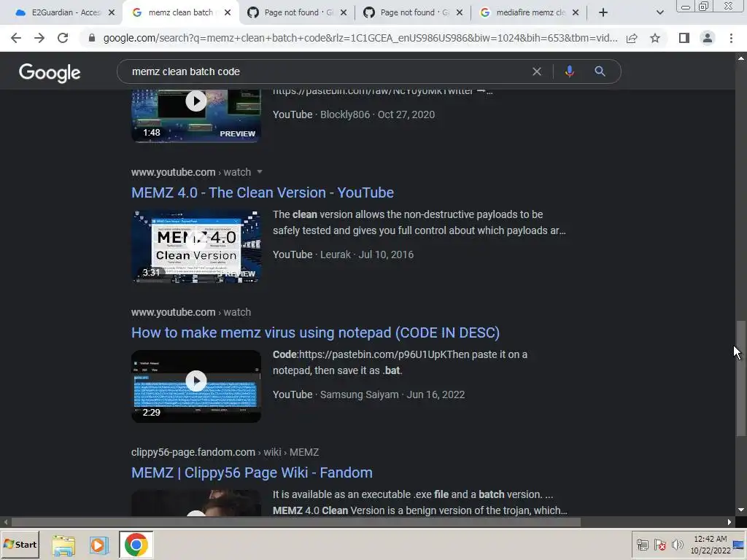
Task: Play the 1:48 Blockly806 video preview
Action: point(196,116)
